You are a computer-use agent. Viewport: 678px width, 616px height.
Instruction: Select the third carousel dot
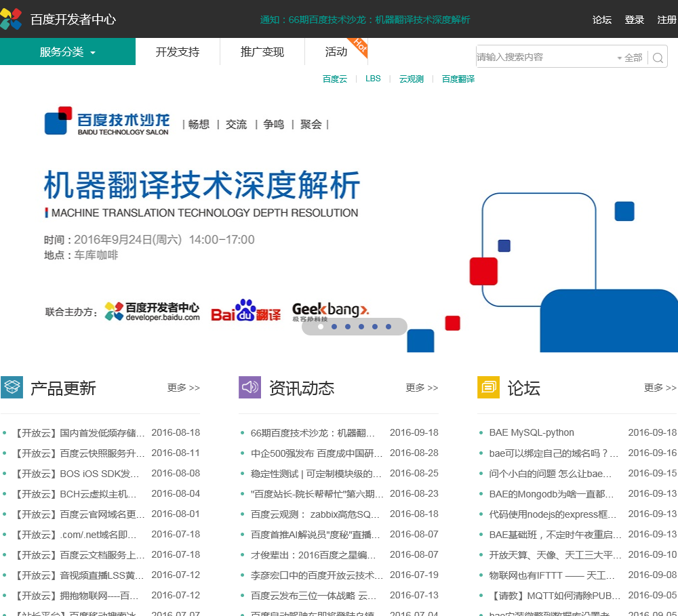(348, 327)
